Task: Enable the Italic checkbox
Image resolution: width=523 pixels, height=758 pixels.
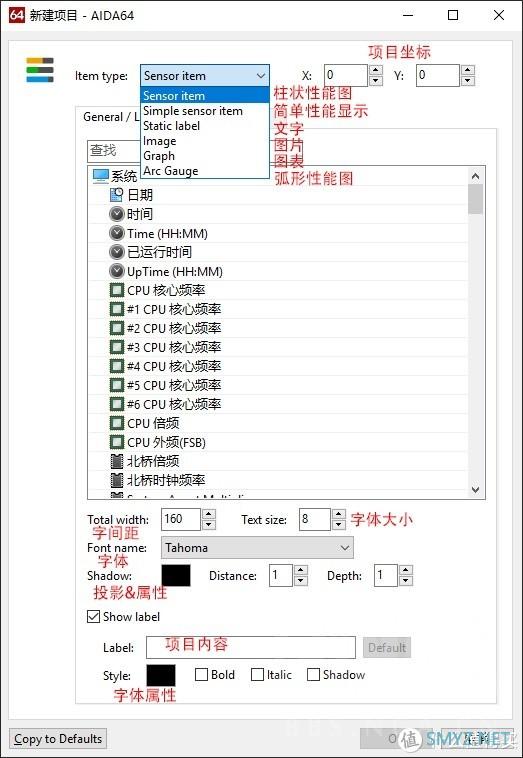Action: (258, 674)
